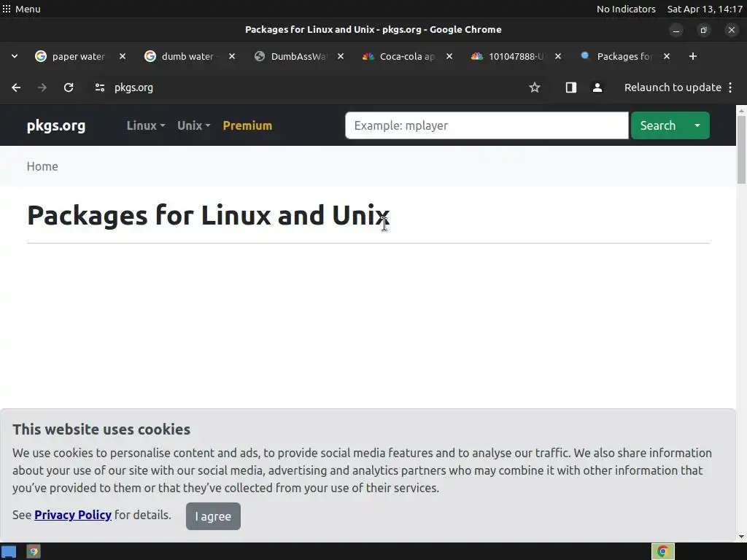
Task: Open the Chrome profile icon
Action: click(x=597, y=87)
